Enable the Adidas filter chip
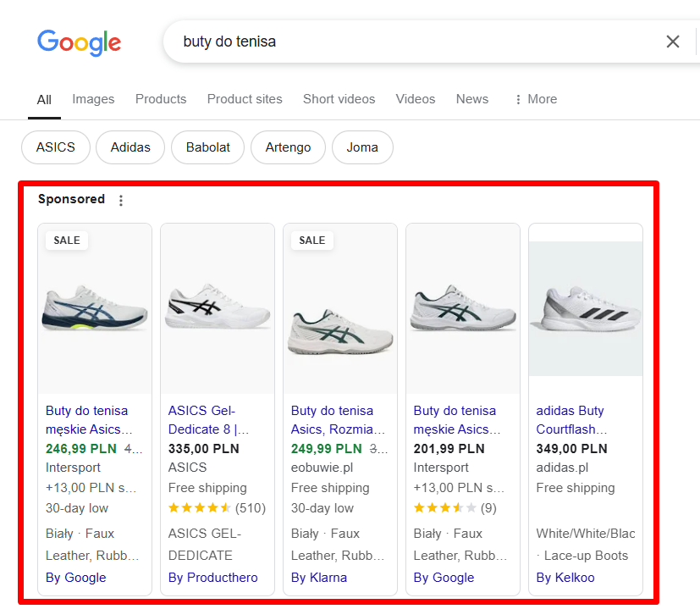Image resolution: width=700 pixels, height=609 pixels. tap(130, 147)
